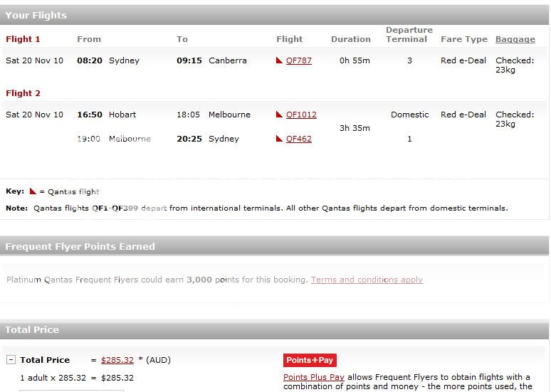
Task: Click the Departure Terminal column header
Action: [409, 34]
